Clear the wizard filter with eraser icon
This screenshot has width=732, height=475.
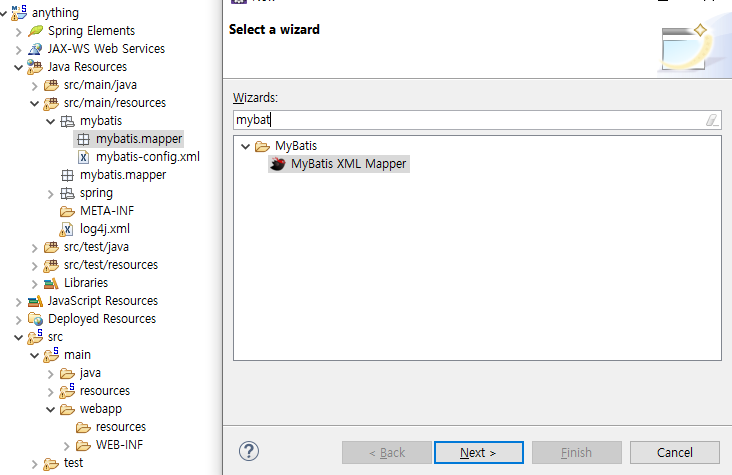[x=711, y=120]
